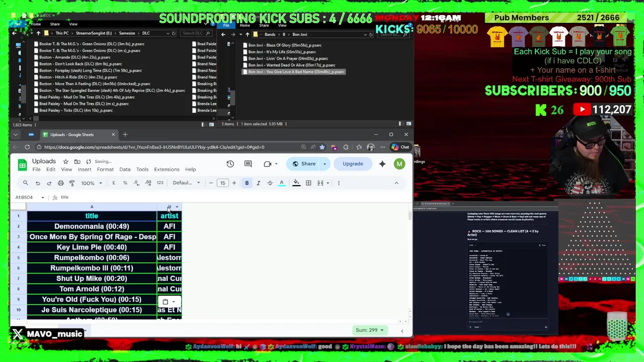Open the Google account avatar M
This screenshot has width=644, height=362.
(399, 164)
